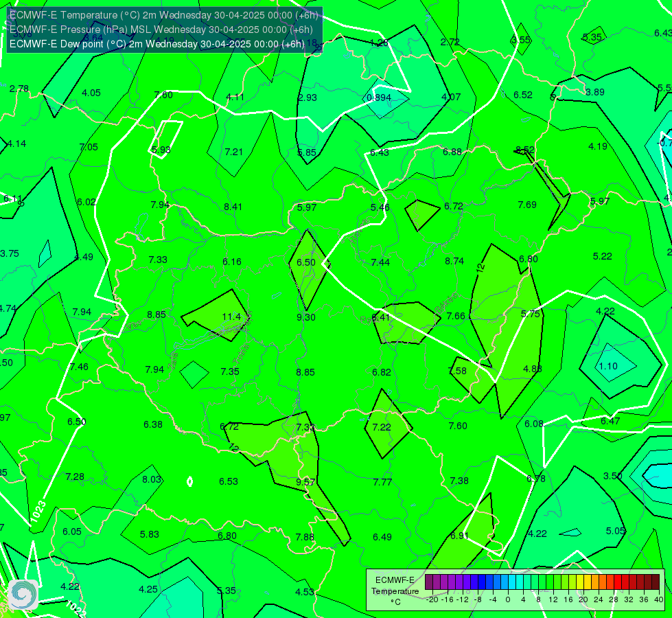The width and height of the screenshot is (672, 618).
Task: Click the purple legend swatch at -20
Action: coord(429,582)
